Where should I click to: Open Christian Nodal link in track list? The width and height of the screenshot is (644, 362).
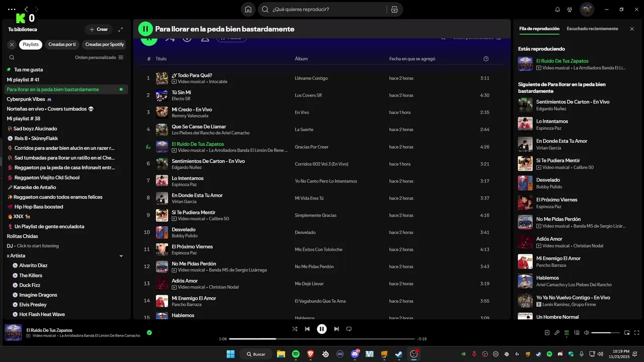[x=224, y=287]
